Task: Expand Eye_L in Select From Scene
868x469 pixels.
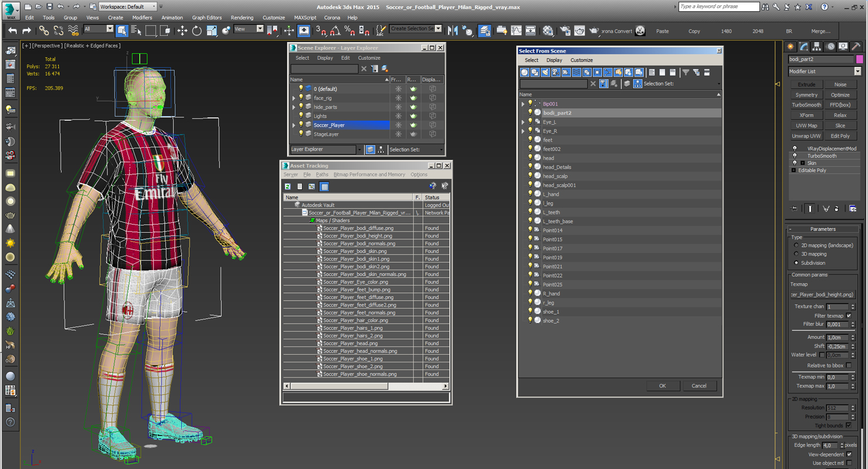Action: pyautogui.click(x=523, y=122)
